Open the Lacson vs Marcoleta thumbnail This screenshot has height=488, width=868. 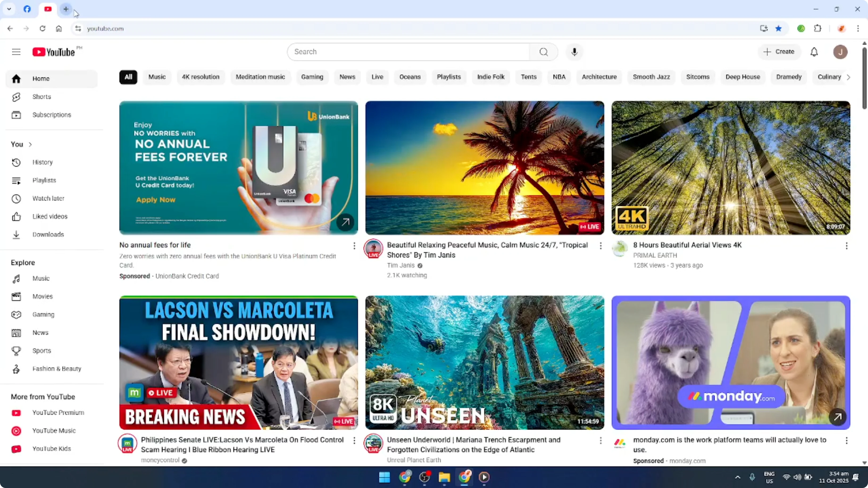point(238,362)
